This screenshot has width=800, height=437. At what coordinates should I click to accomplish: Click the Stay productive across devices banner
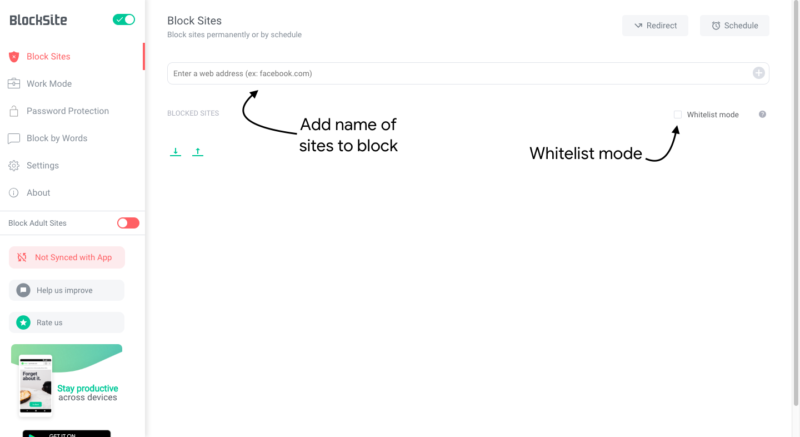[x=66, y=380]
